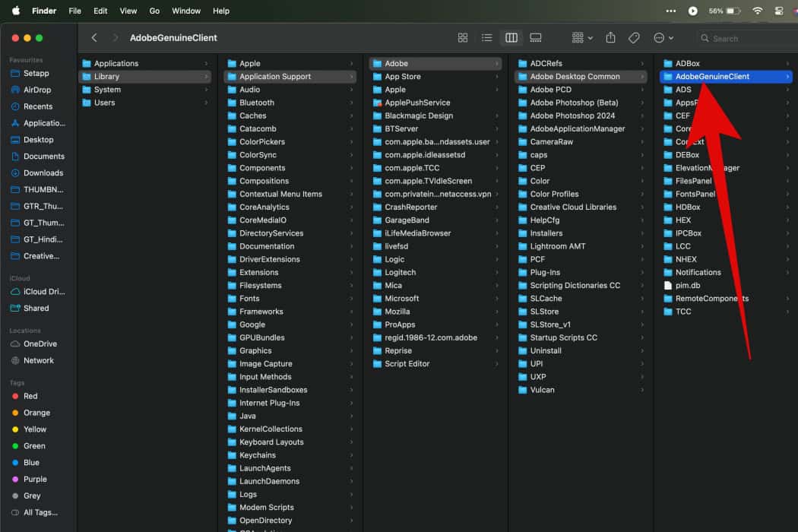Go back with the toolbar back arrow

pyautogui.click(x=94, y=38)
